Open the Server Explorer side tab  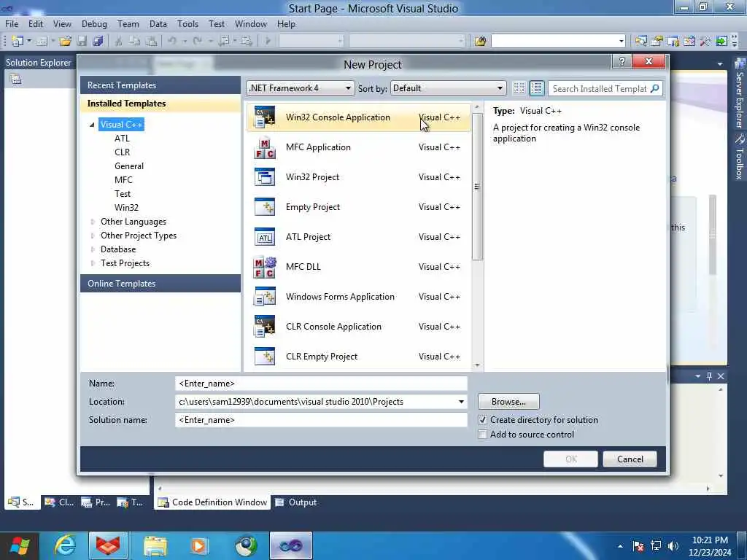coord(740,93)
